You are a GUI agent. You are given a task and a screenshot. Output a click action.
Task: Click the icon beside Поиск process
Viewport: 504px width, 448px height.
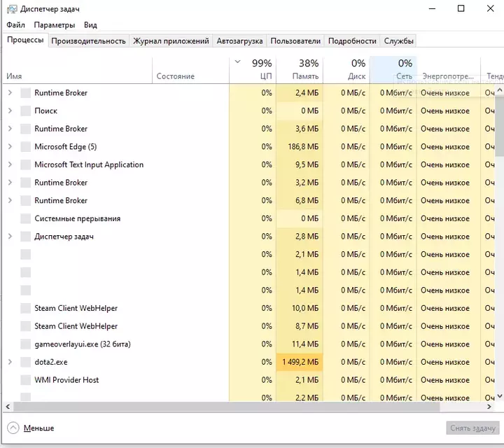pos(25,111)
